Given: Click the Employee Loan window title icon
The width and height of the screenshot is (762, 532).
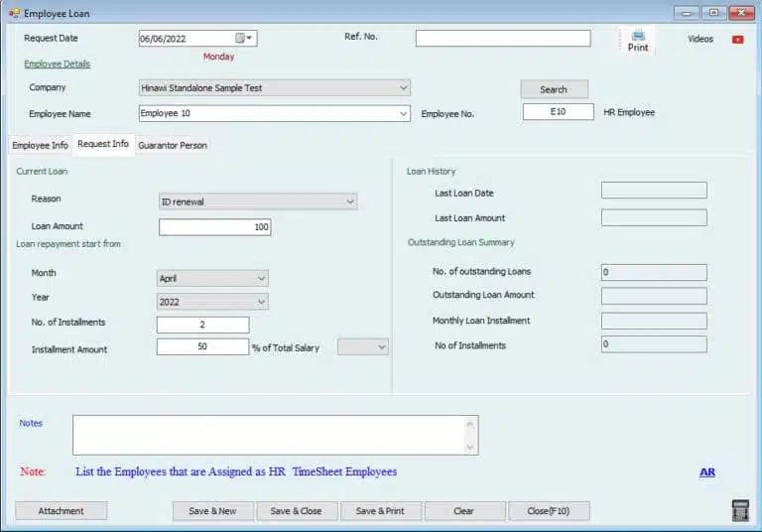Looking at the screenshot, I should (x=14, y=13).
